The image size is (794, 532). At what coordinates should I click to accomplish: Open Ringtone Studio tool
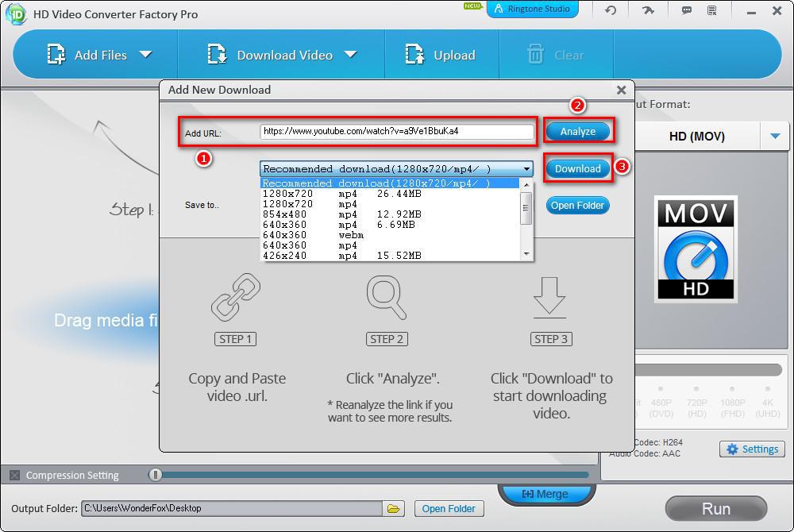[x=532, y=10]
